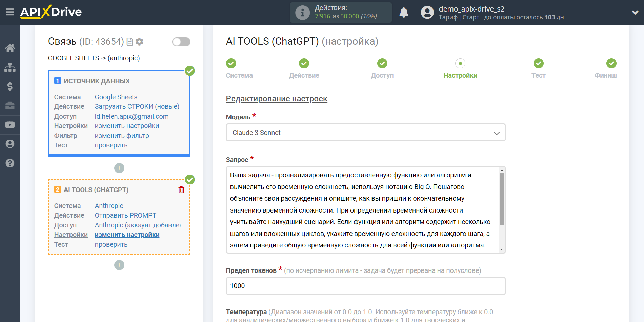Click Запрос scroll down arrow

(502, 250)
